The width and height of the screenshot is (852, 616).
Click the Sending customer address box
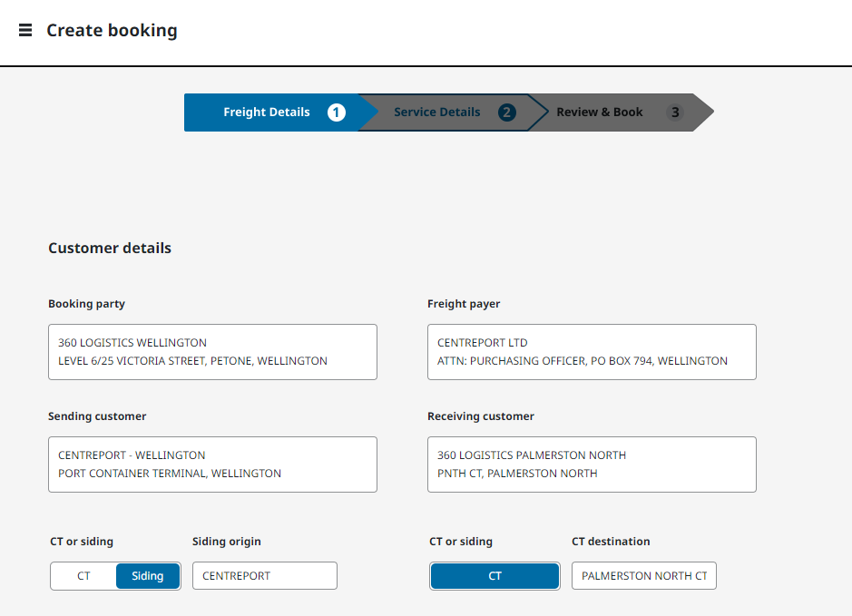click(212, 464)
